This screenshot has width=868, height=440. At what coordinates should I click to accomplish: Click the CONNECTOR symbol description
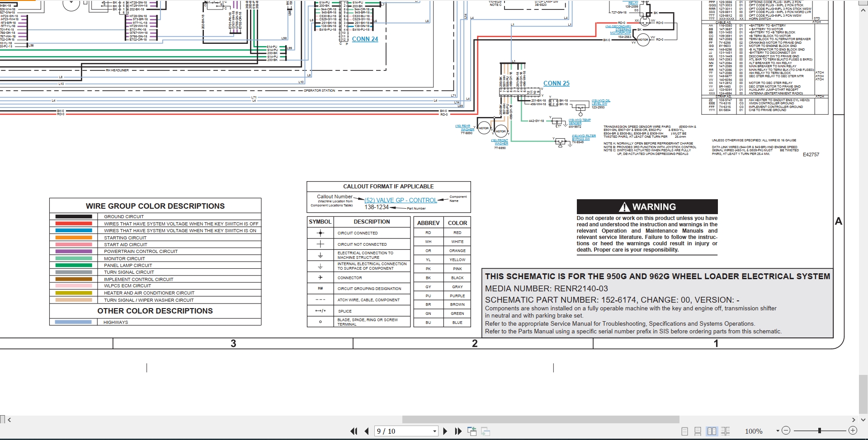(349, 278)
